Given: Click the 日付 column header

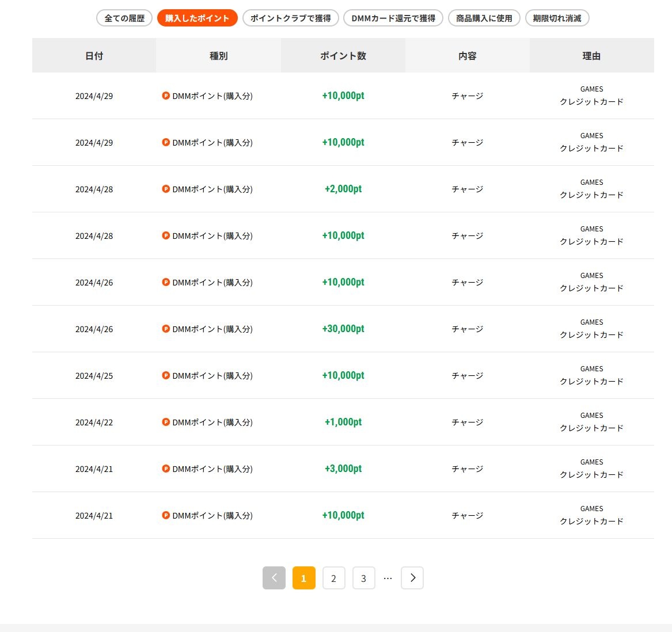Looking at the screenshot, I should (94, 56).
